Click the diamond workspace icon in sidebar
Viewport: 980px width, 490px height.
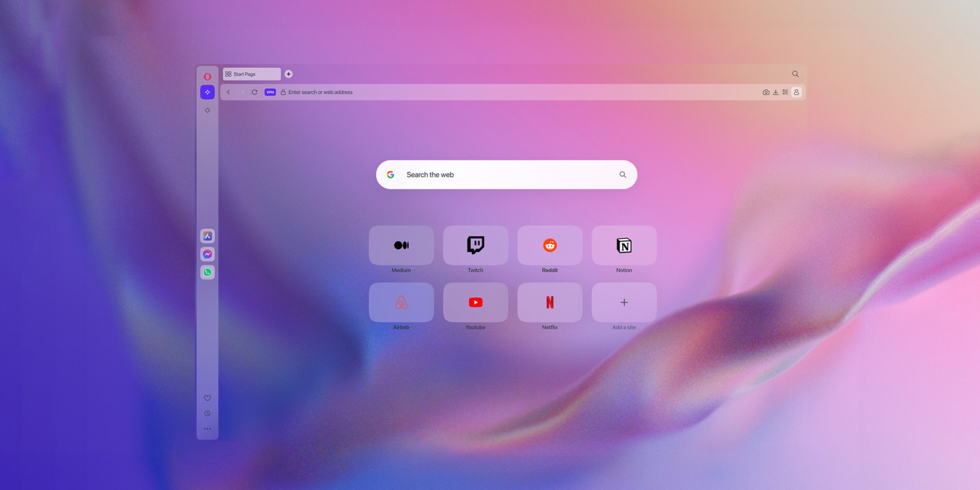[207, 110]
